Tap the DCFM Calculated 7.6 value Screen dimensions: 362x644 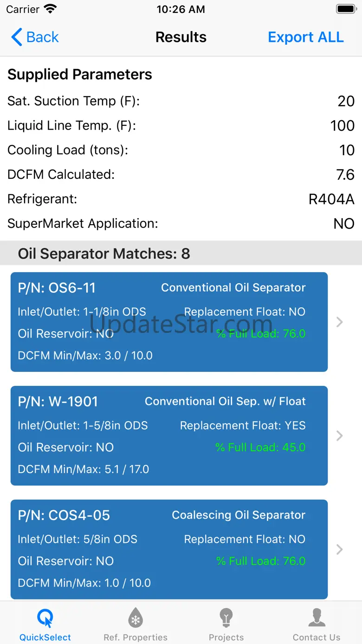345,175
